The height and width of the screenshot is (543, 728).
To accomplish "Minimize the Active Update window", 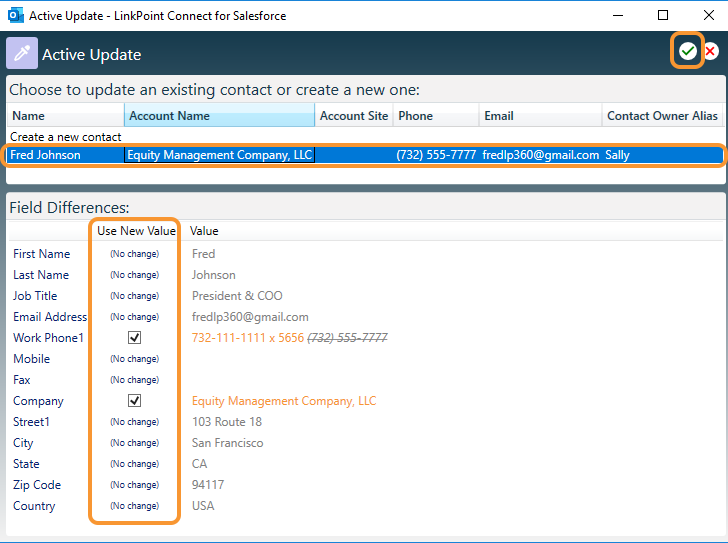I will point(618,15).
